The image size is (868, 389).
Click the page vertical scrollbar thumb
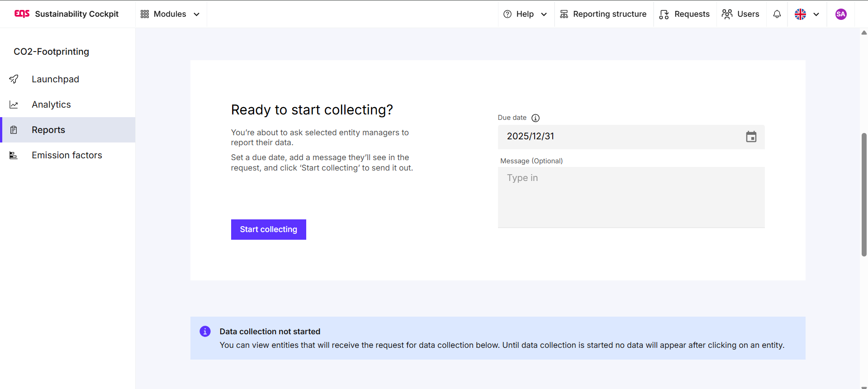pos(864,194)
